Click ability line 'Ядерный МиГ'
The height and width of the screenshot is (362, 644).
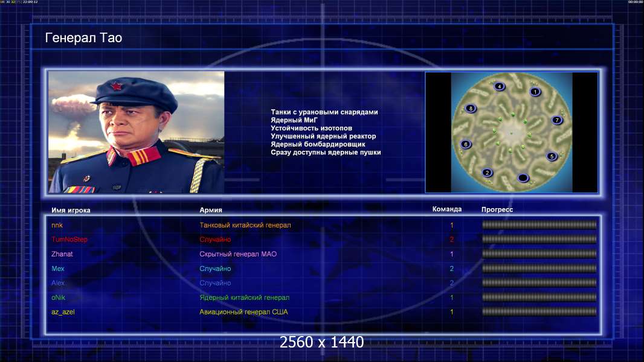coord(294,120)
